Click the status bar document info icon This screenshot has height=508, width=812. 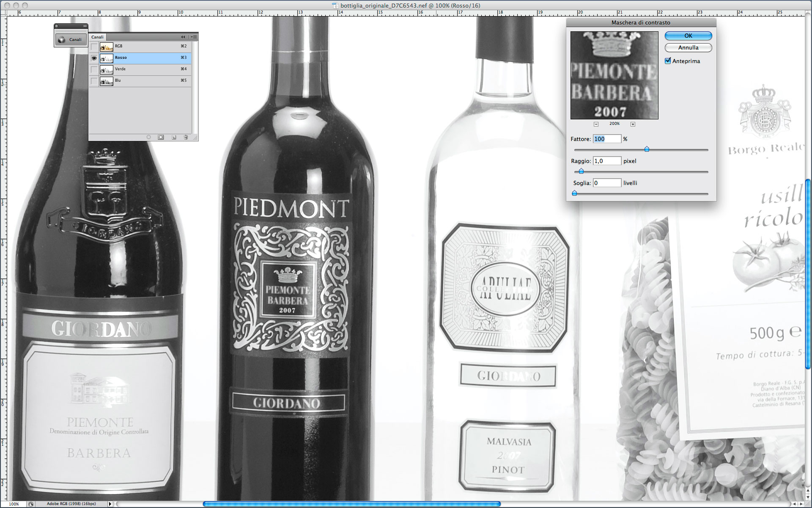coord(31,504)
